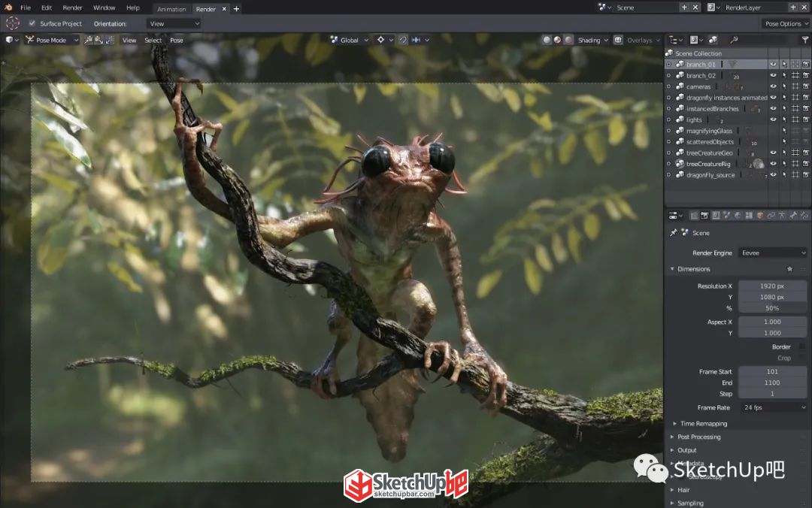Toggle visibility of treeCreatureGeo
The image size is (812, 508).
pyautogui.click(x=773, y=153)
